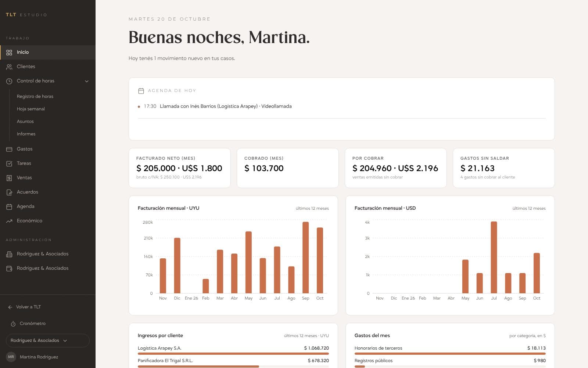
Task: Select Honorarios de terceros expense row
Action: click(x=450, y=350)
